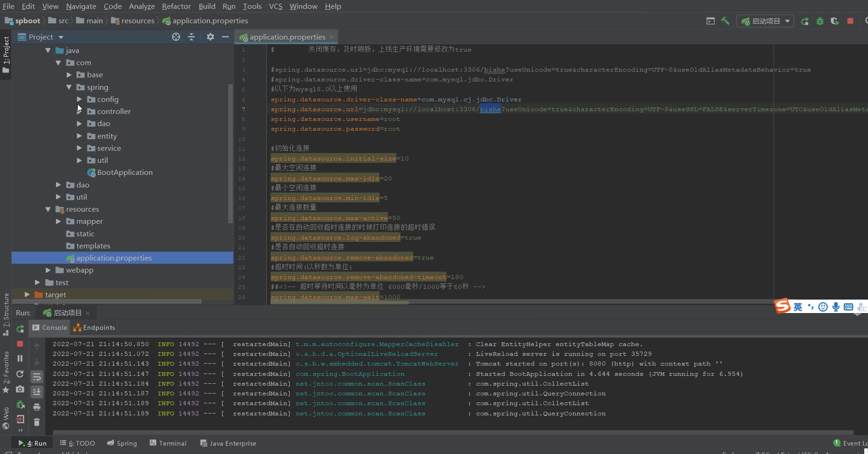Switch to the Endpoints tab
The height and width of the screenshot is (454, 868).
point(95,327)
